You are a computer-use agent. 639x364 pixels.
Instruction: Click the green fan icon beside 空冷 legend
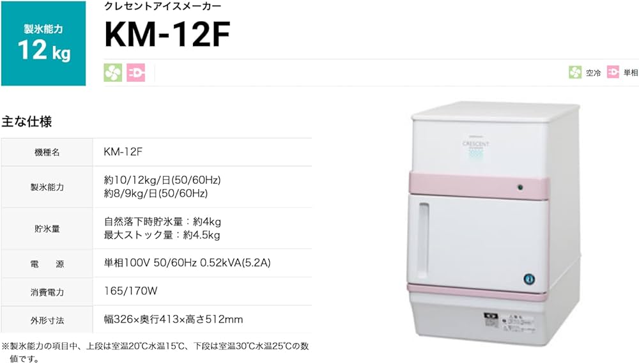point(575,72)
